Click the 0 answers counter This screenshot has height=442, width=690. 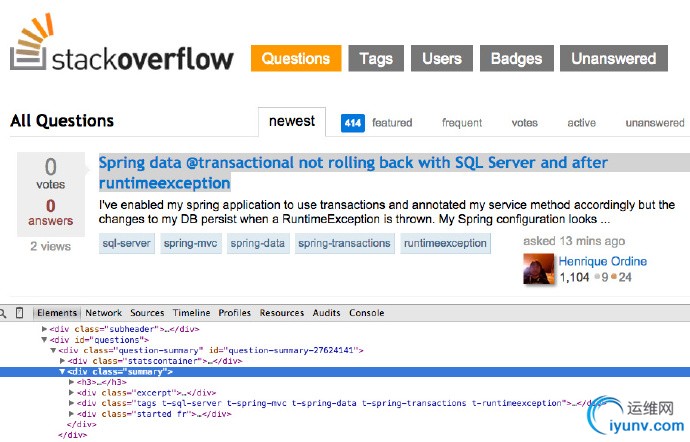click(51, 212)
